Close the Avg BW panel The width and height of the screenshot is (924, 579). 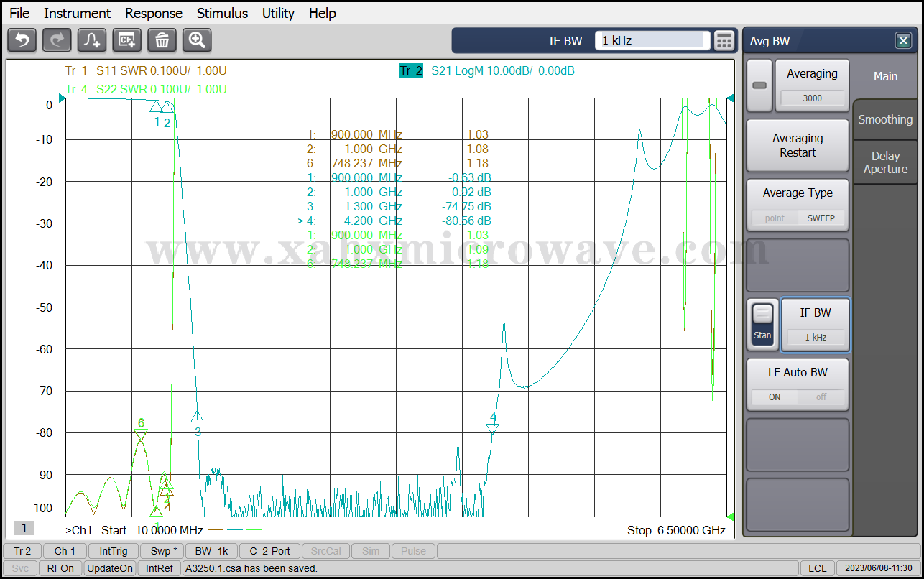click(903, 41)
